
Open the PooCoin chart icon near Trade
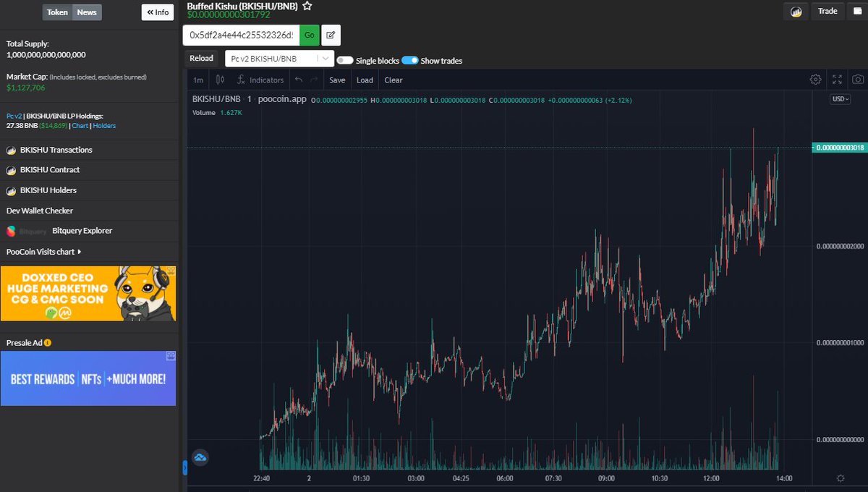point(796,12)
